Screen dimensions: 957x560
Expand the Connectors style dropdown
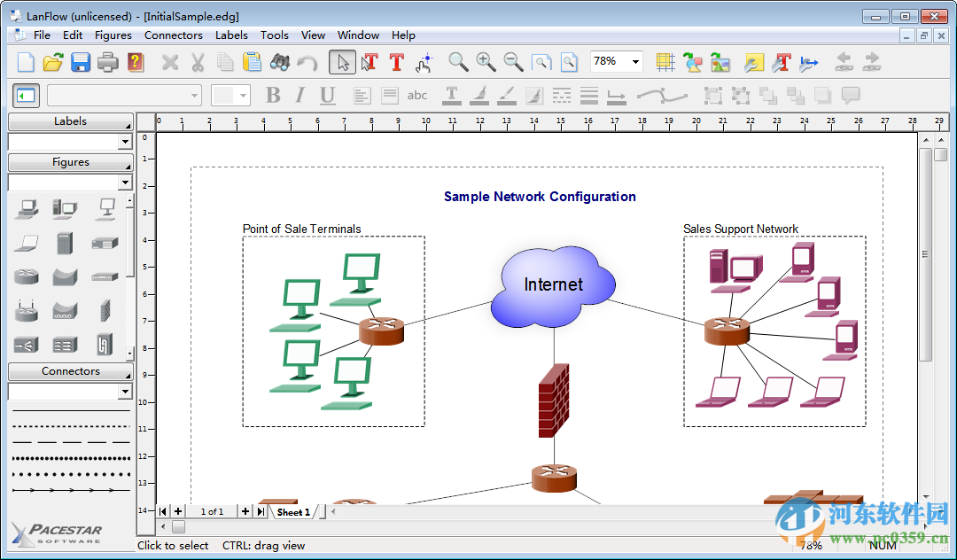click(x=125, y=392)
